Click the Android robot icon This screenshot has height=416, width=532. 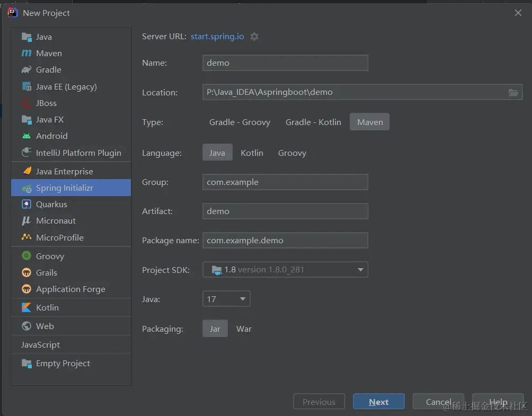tap(26, 136)
